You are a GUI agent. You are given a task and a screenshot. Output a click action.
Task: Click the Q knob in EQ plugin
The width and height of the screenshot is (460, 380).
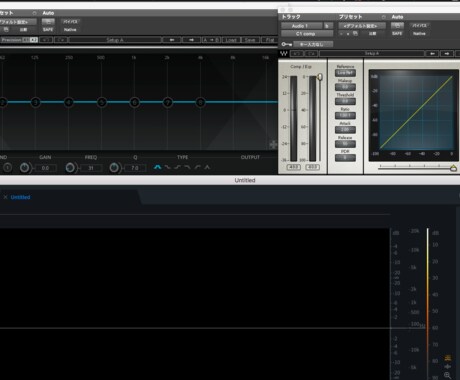click(x=114, y=168)
